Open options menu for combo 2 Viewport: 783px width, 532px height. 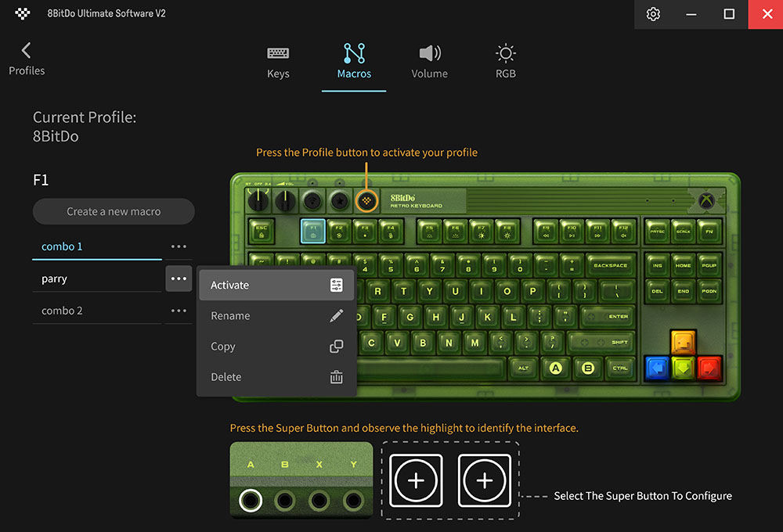click(179, 311)
